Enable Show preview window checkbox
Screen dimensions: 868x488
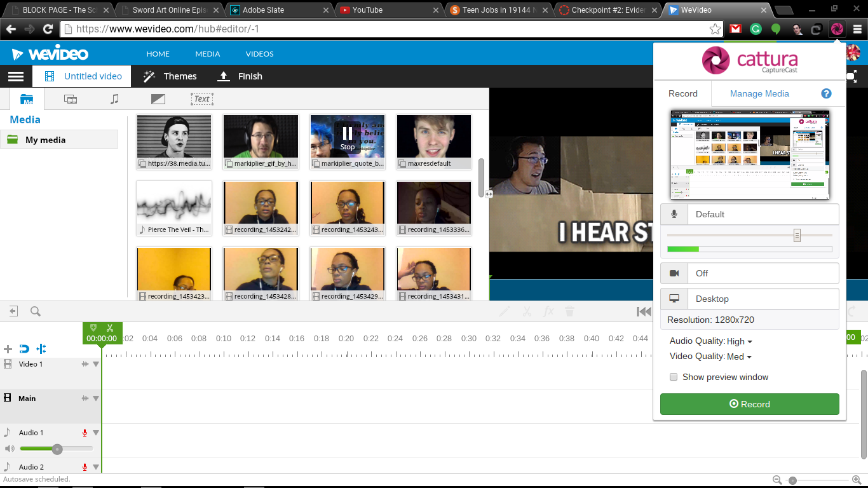click(x=674, y=377)
